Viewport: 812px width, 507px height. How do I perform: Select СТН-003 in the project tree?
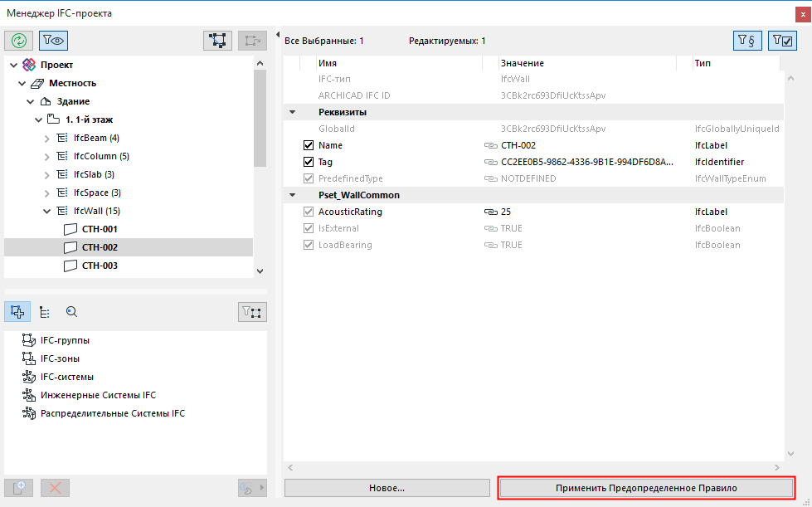100,266
